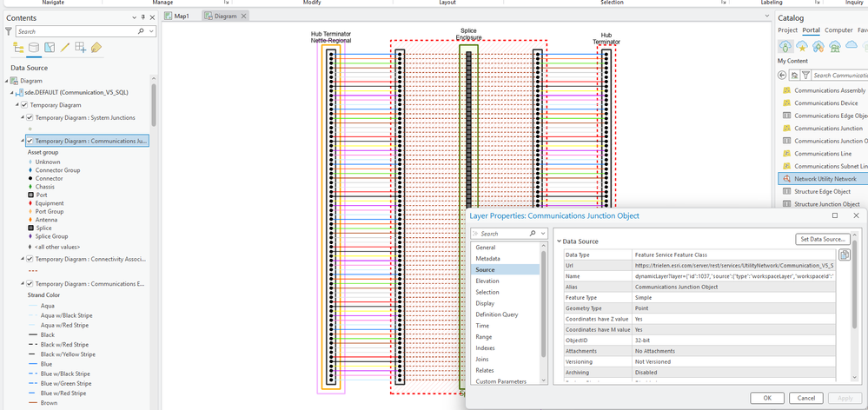
Task: Click search magnifier in Layer Properties search
Action: coord(532,234)
